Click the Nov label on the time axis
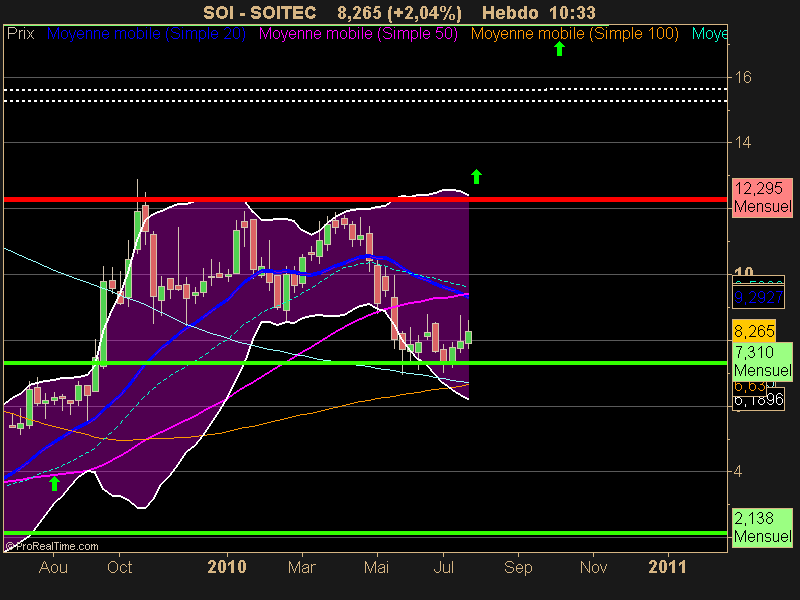 [x=593, y=567]
